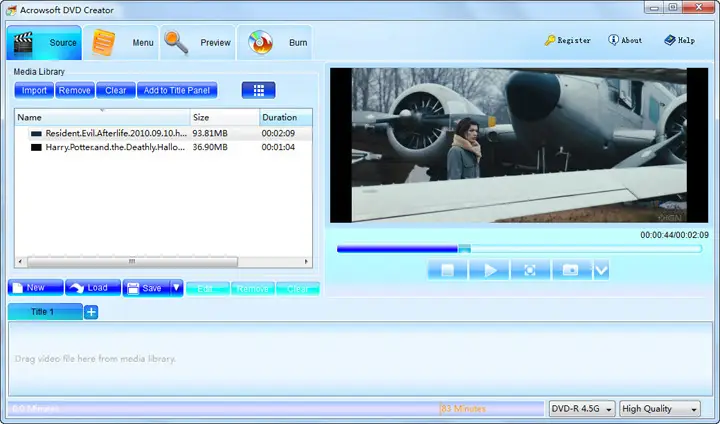Import media into the library

pyautogui.click(x=34, y=90)
